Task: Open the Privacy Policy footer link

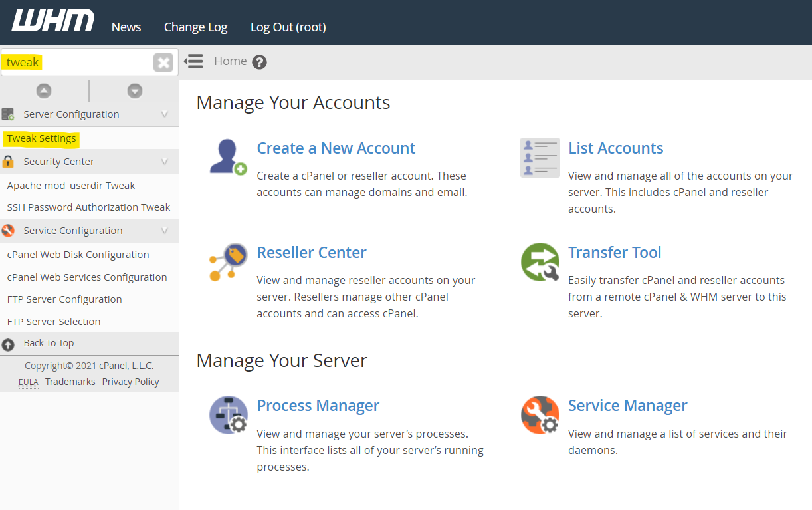Action: click(131, 382)
